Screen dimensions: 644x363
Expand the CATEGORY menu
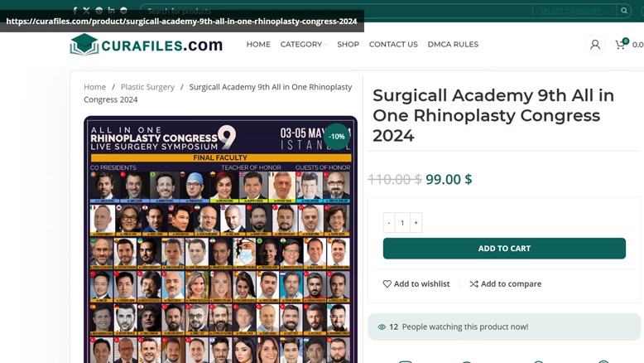click(x=303, y=45)
